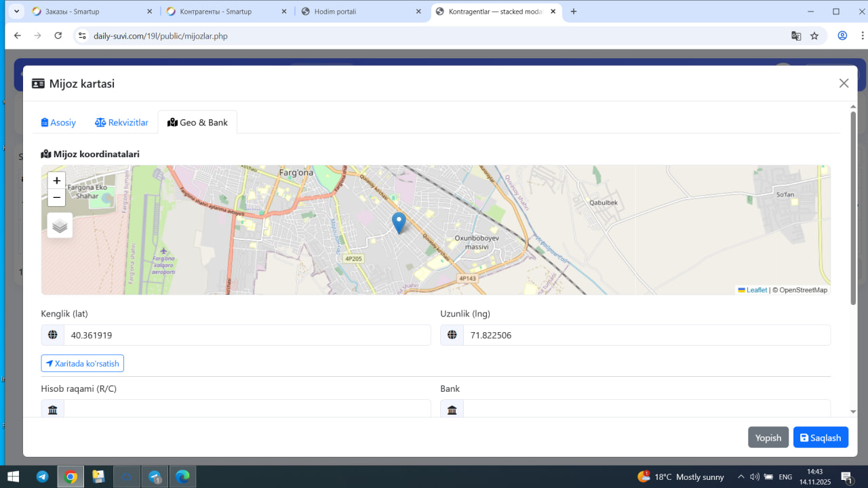Select the Geo & Bank tab
Screen dimensions: 868x488
click(x=197, y=123)
